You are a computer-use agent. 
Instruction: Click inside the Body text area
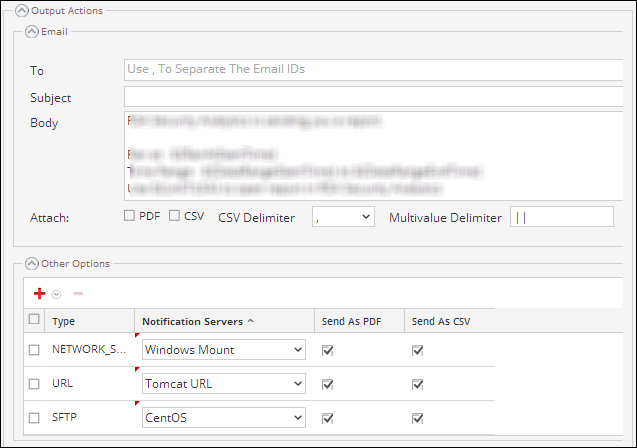[x=373, y=156]
